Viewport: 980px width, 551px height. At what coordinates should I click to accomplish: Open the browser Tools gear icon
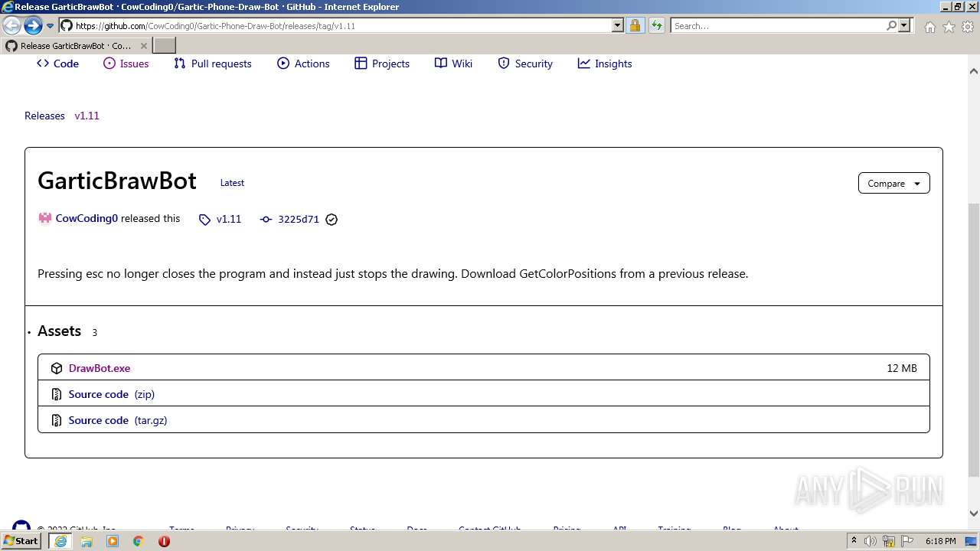click(x=968, y=27)
